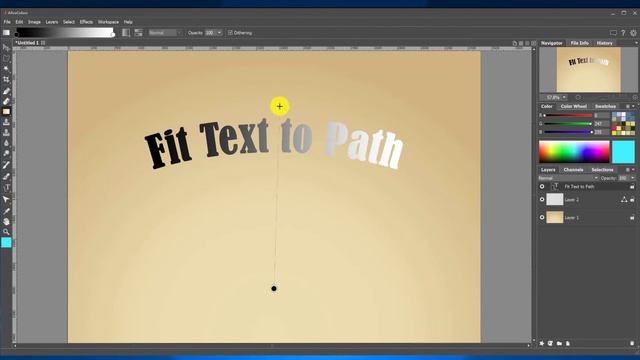Select the Path Selection arrow tool
This screenshot has height=360, width=640.
6,199
